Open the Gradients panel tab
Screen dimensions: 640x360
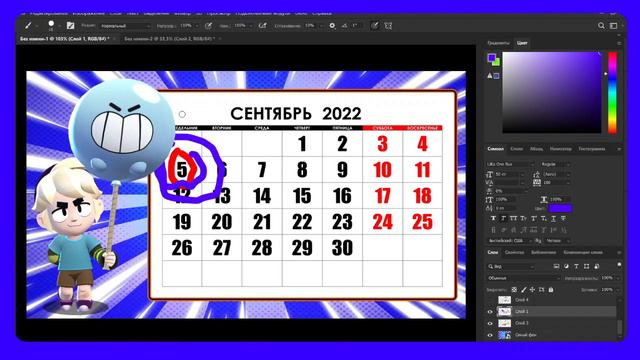pyautogui.click(x=498, y=43)
